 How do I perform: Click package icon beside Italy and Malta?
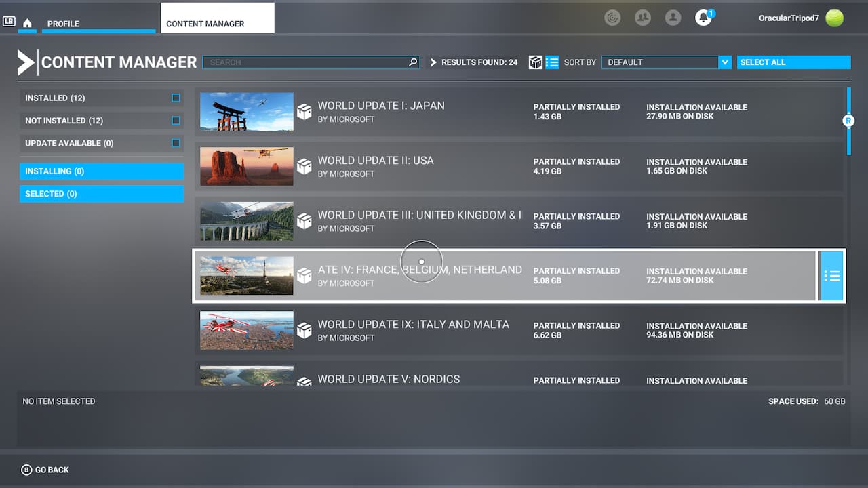(304, 331)
